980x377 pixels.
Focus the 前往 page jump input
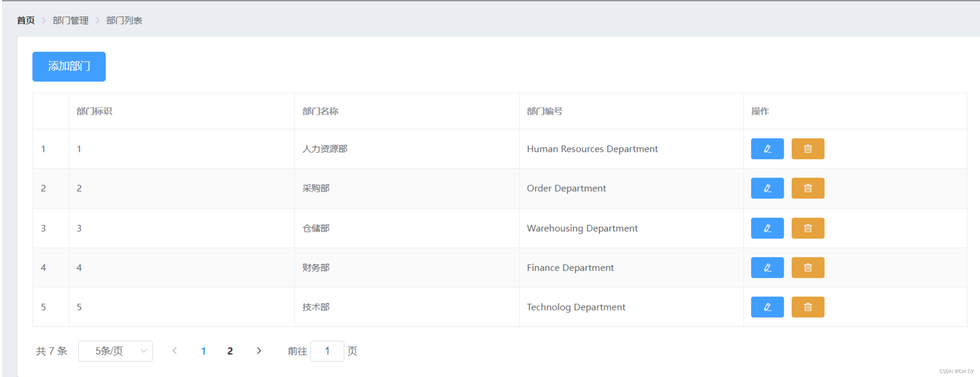pos(327,351)
